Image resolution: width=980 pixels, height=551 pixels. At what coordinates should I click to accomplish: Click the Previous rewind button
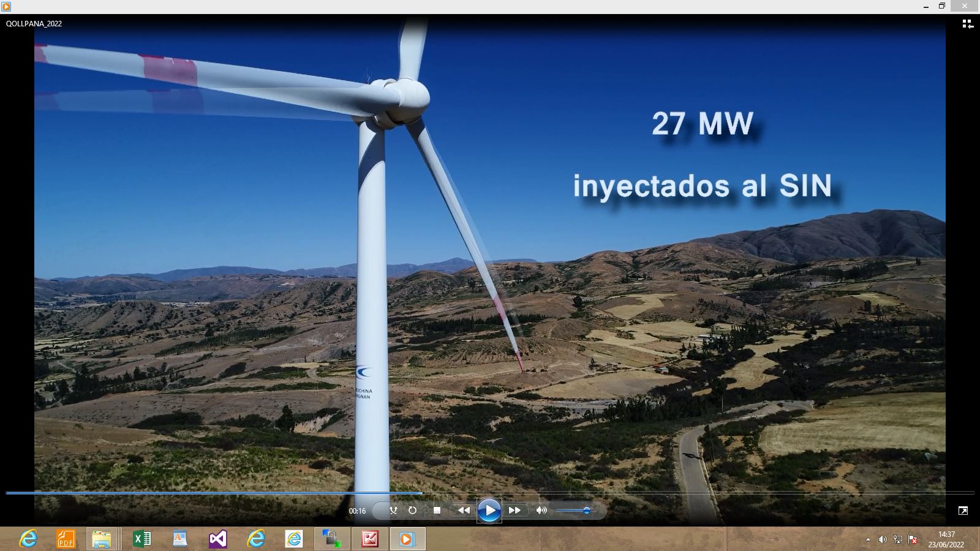(x=464, y=510)
